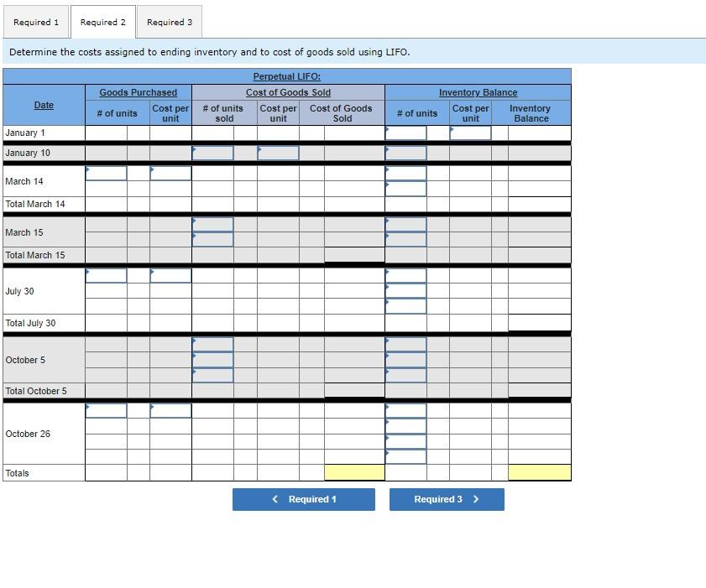Click the Total July 30 row label
Image resolution: width=706 pixels, height=588 pixels.
pyautogui.click(x=30, y=323)
